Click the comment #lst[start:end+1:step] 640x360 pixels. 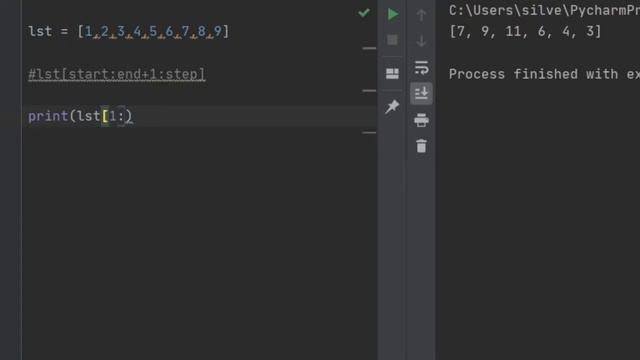(x=117, y=74)
